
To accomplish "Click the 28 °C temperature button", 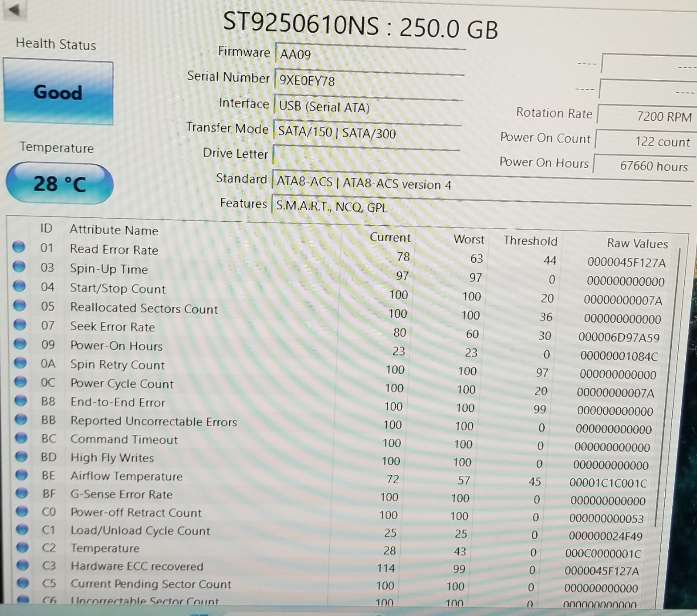I will 60,183.
